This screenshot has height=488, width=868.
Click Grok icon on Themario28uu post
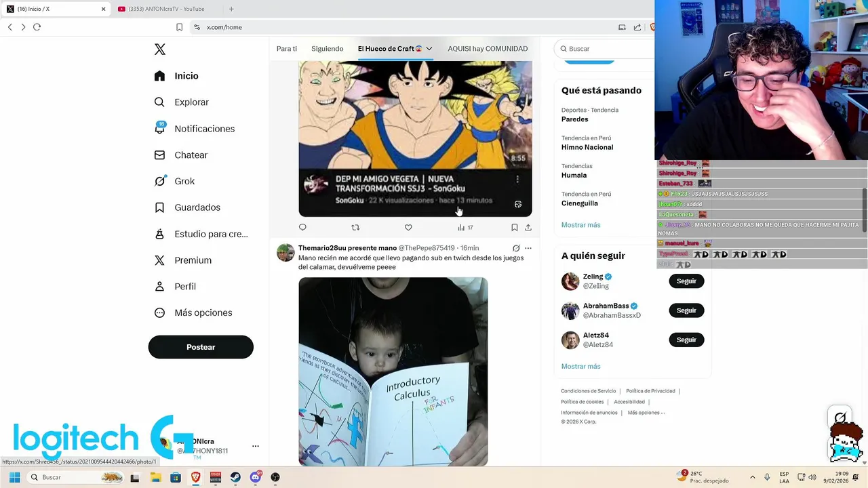[516, 248]
